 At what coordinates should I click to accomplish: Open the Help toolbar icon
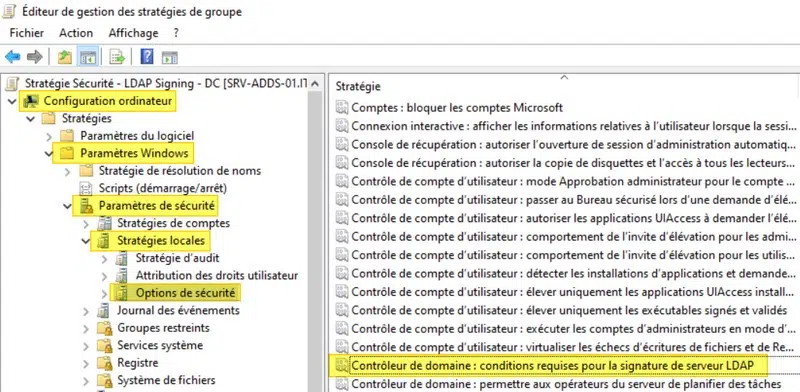[x=147, y=57]
